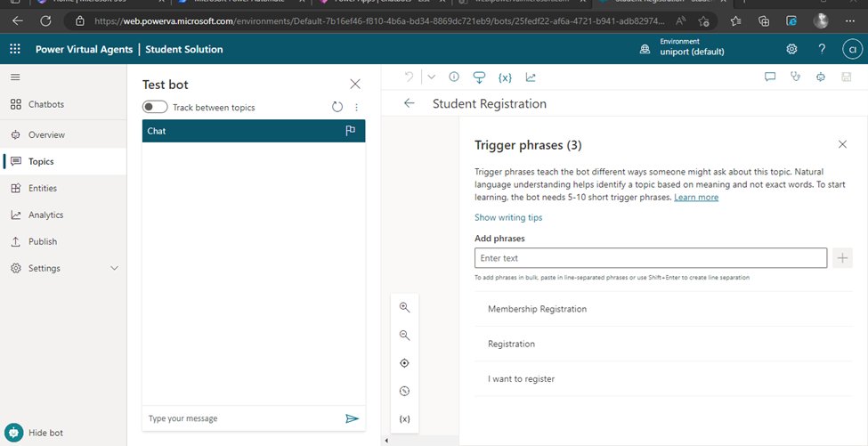The height and width of the screenshot is (446, 868).
Task: Open browser favorites star list icon
Action: [x=735, y=21]
